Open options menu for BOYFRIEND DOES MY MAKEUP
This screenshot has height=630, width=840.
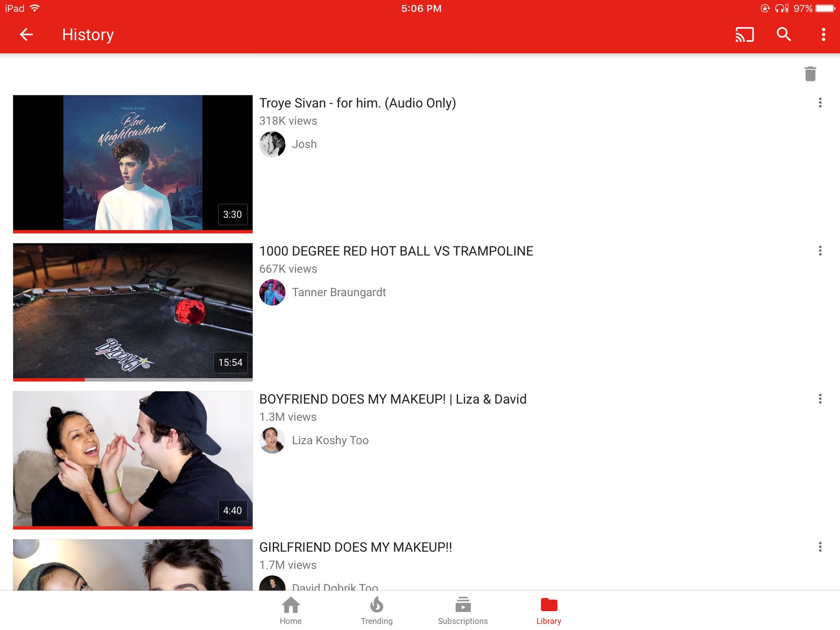(x=820, y=399)
